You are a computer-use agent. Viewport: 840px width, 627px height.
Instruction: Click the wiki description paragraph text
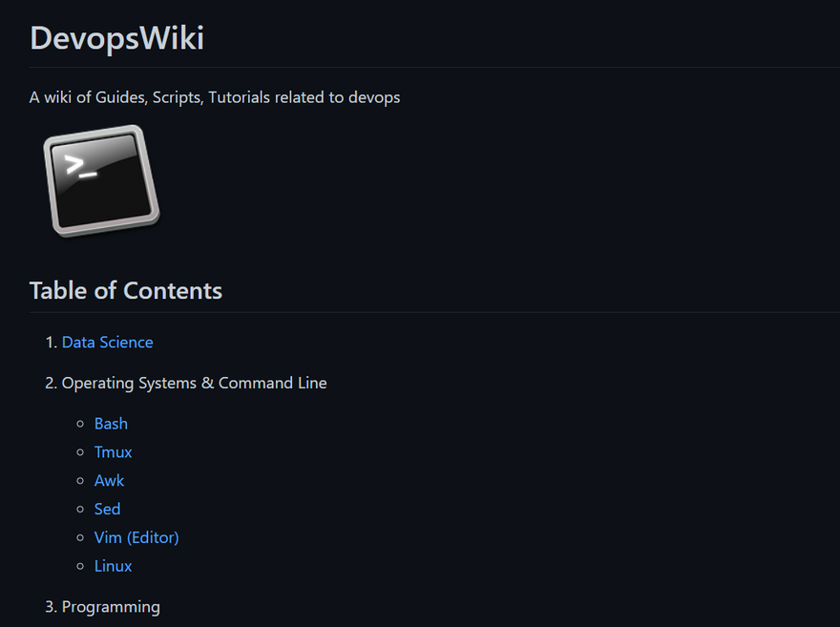(x=215, y=97)
